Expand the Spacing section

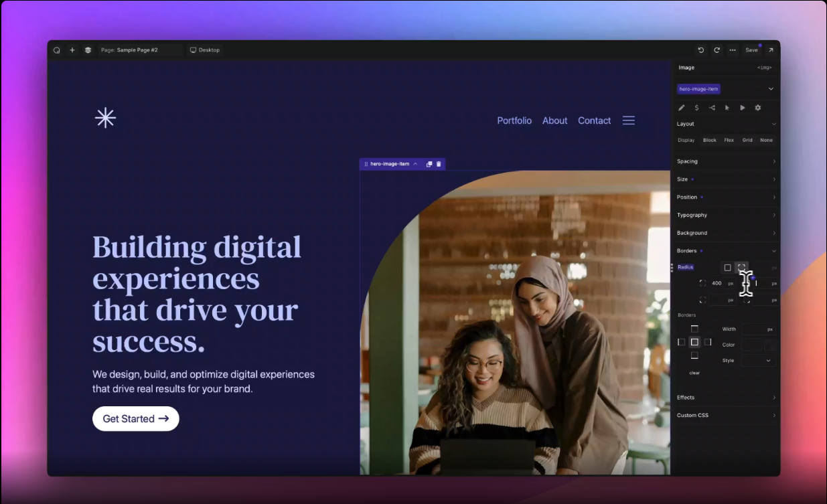727,161
